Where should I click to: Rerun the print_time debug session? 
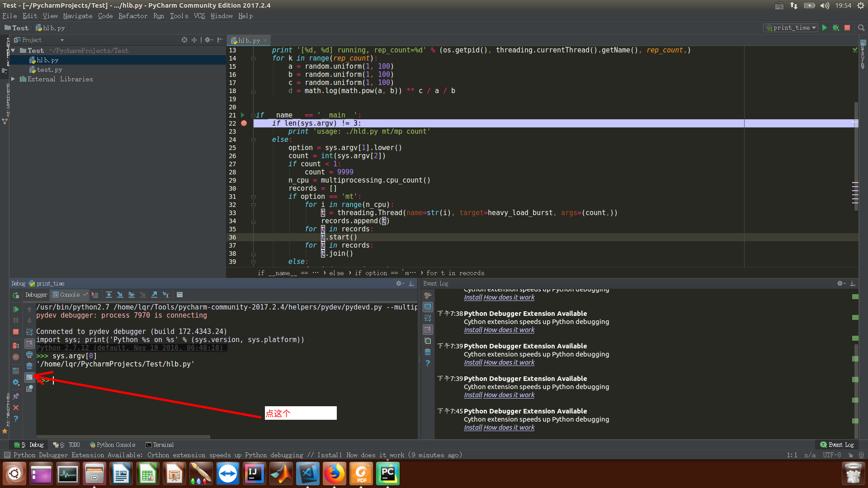(16, 295)
